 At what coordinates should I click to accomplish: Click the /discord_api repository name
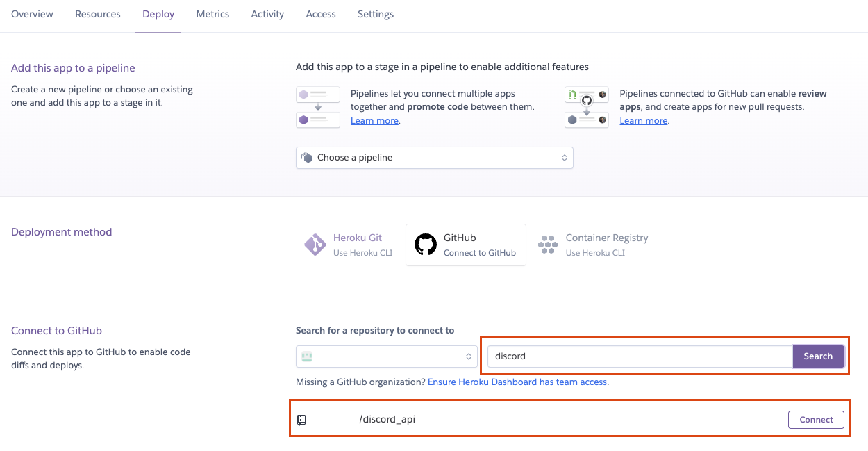pyautogui.click(x=387, y=419)
